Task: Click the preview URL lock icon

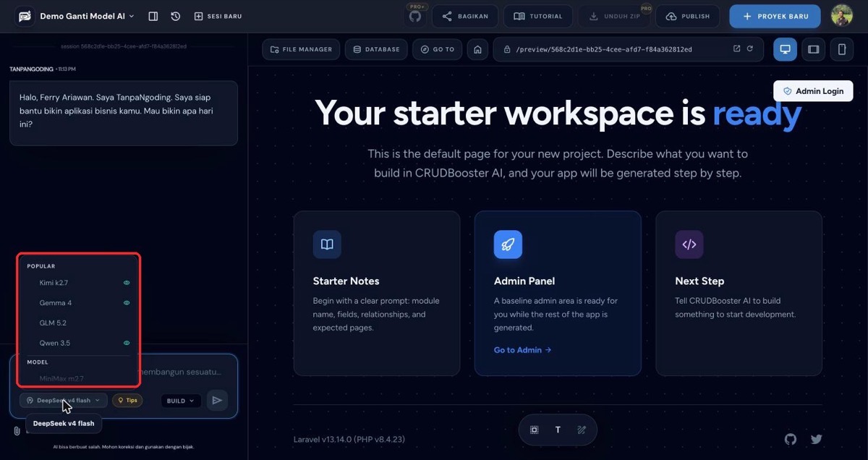Action: click(507, 50)
